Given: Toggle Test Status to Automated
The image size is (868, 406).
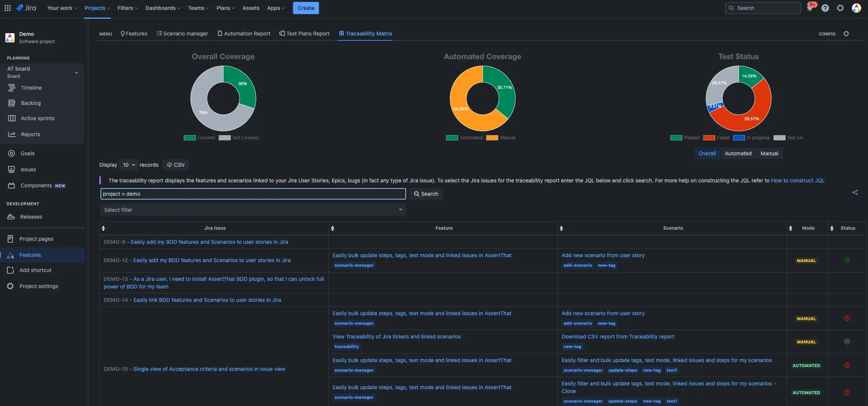Looking at the screenshot, I should pyautogui.click(x=738, y=153).
